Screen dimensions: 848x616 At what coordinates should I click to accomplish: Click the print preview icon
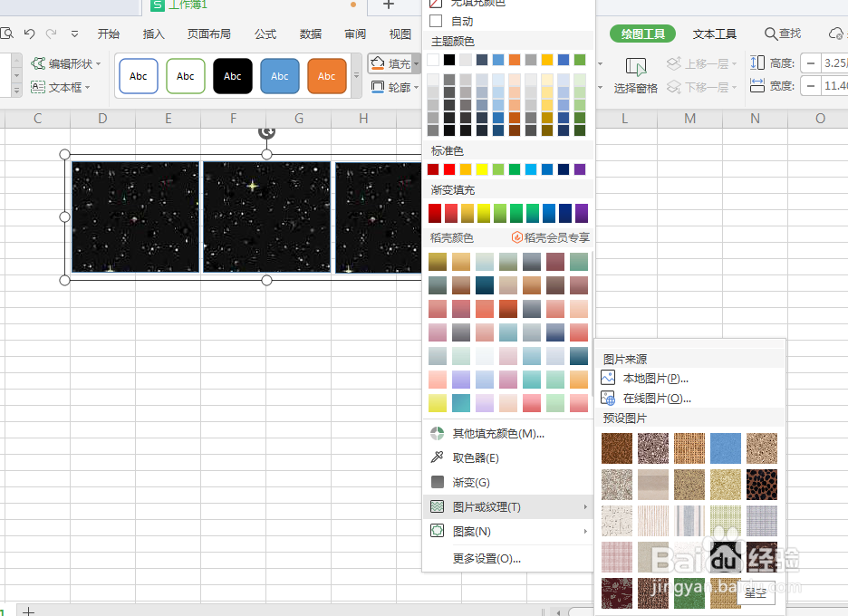tap(7, 34)
